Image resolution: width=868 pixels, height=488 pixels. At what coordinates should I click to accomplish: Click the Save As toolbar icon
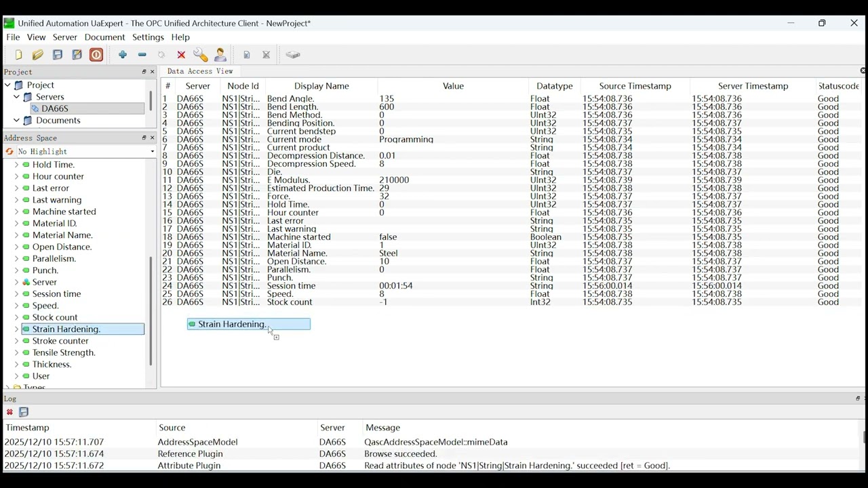(x=77, y=55)
